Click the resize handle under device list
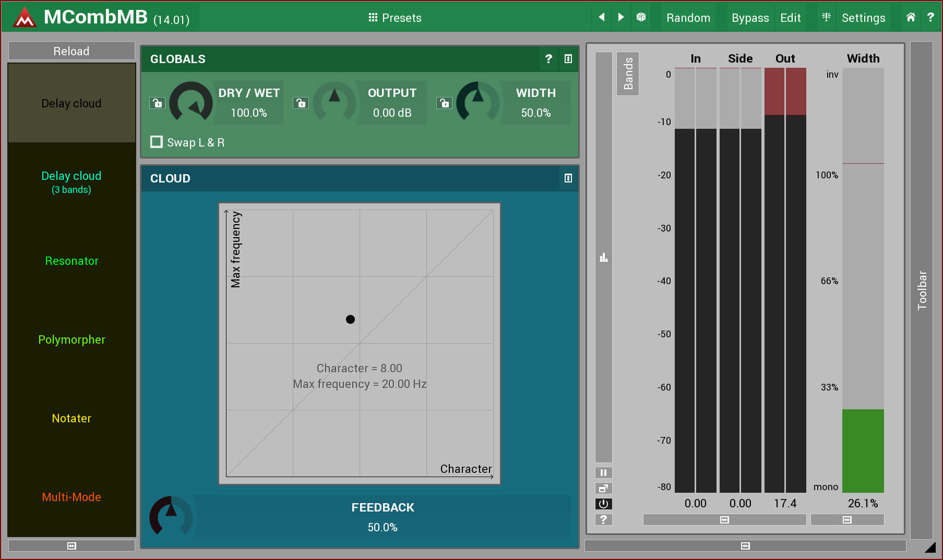 (x=71, y=545)
